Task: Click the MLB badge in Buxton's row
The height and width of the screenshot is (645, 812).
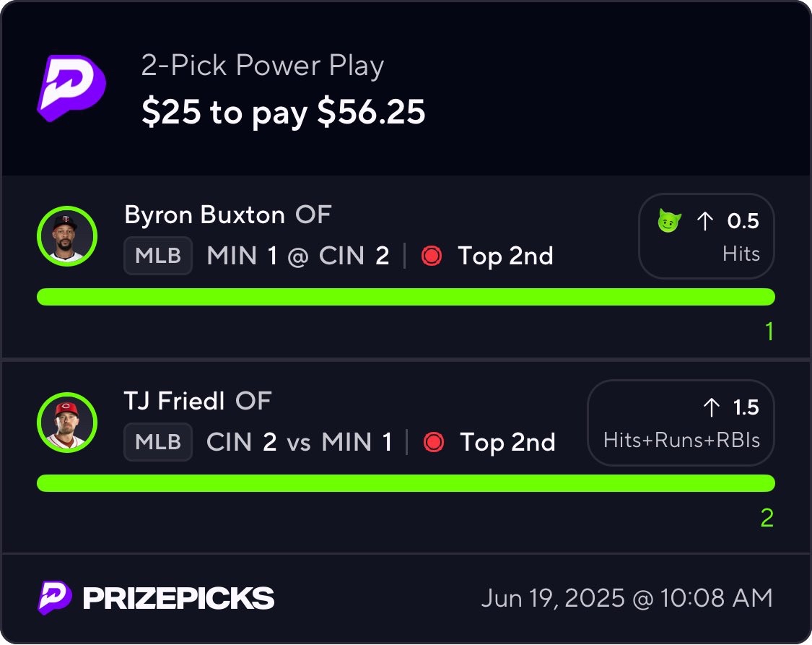Action: [x=158, y=256]
